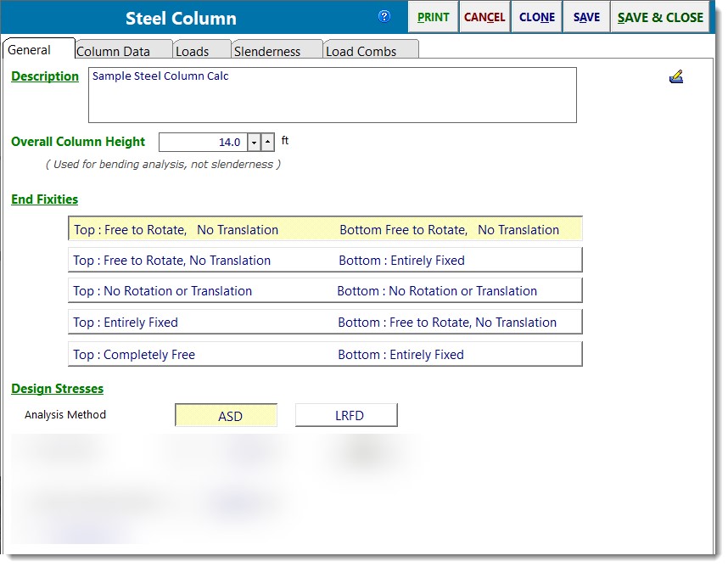This screenshot has height=567, width=728.
Task: Choose Top Completely Free, Bottom Entirely Fixed
Action: coord(325,354)
